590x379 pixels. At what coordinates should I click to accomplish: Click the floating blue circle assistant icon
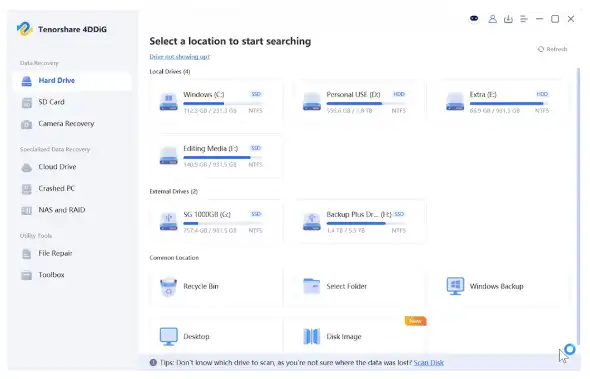click(570, 349)
